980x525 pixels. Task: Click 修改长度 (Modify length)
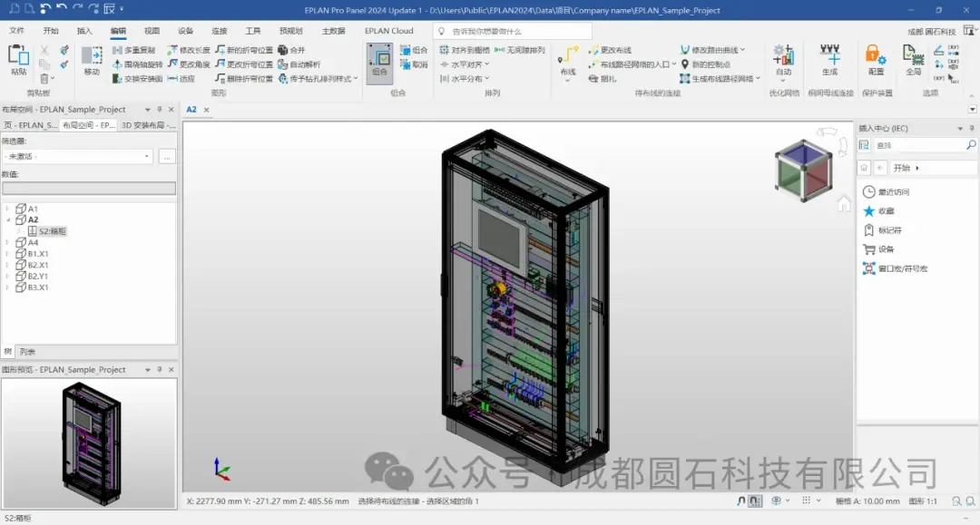coord(189,50)
